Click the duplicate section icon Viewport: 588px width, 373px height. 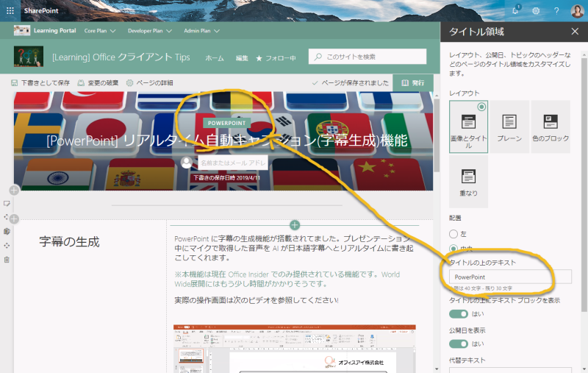coord(7,231)
